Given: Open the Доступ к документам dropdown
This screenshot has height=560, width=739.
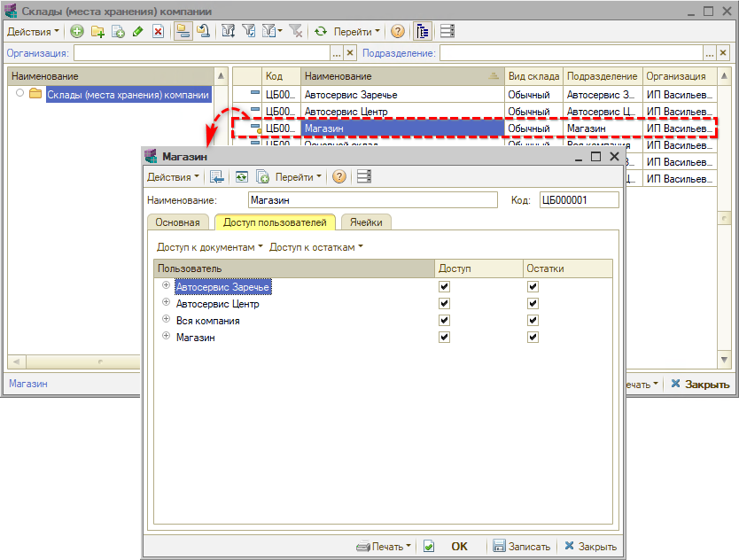Looking at the screenshot, I should [210, 247].
